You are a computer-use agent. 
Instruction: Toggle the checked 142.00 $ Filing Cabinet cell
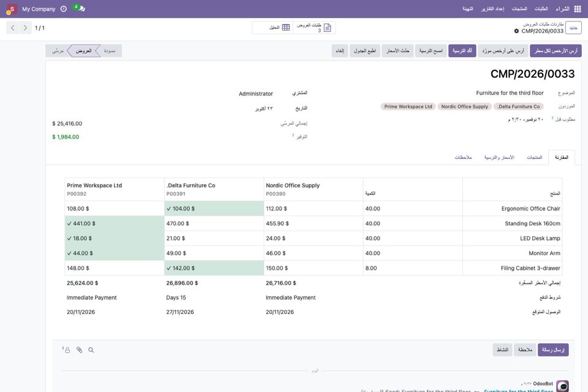(214, 268)
